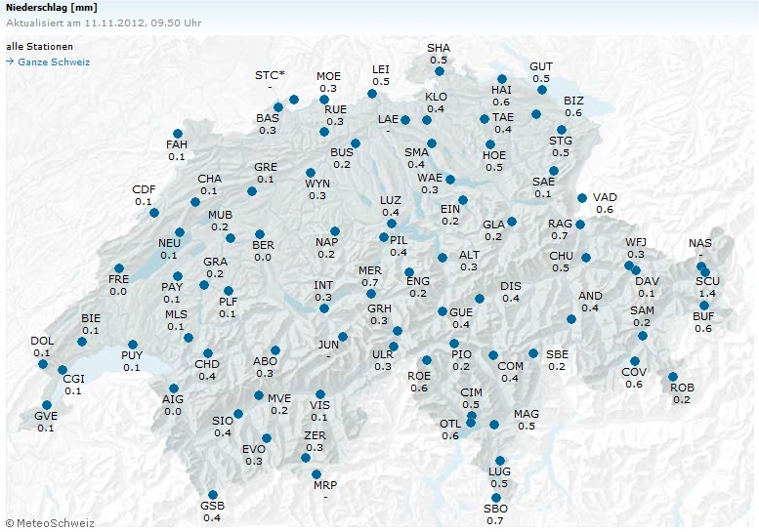Click the Niederschlag [mm] heading

[x=52, y=8]
